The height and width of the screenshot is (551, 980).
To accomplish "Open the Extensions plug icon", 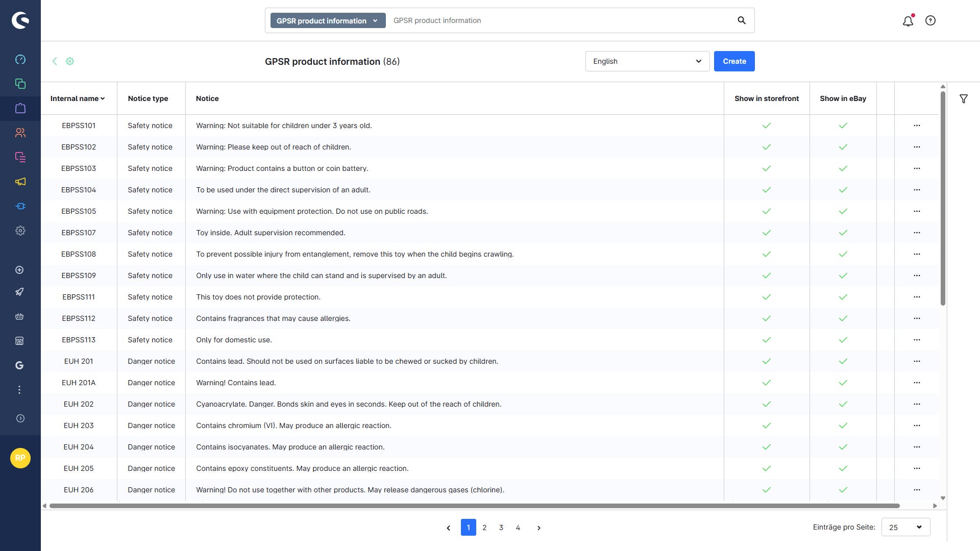I will pyautogui.click(x=20, y=206).
